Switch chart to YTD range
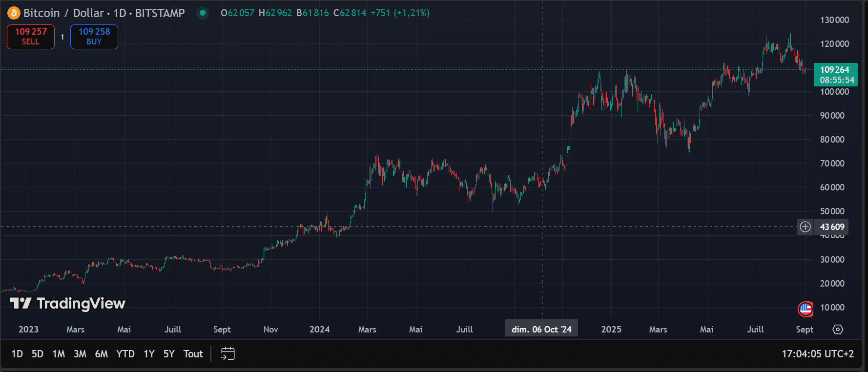 point(125,354)
